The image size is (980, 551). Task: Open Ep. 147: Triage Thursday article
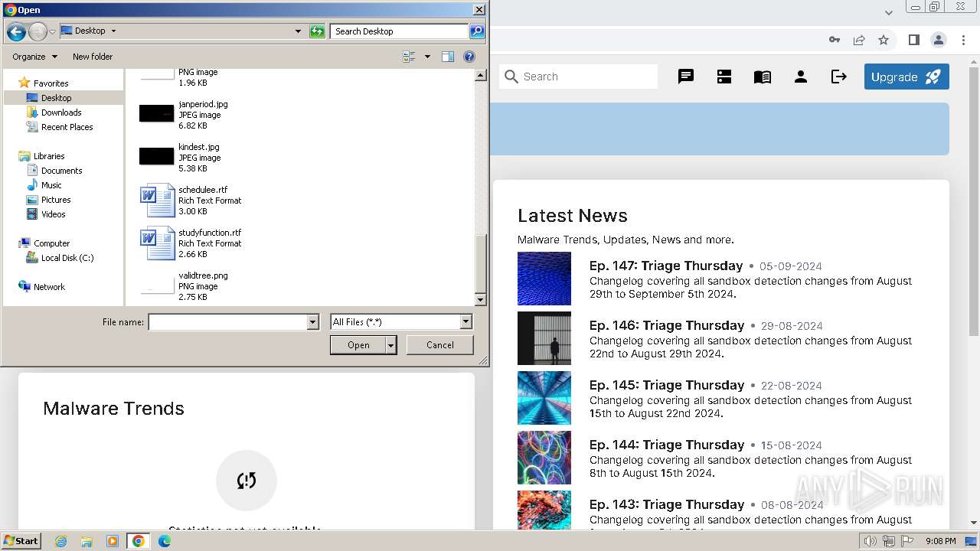665,266
